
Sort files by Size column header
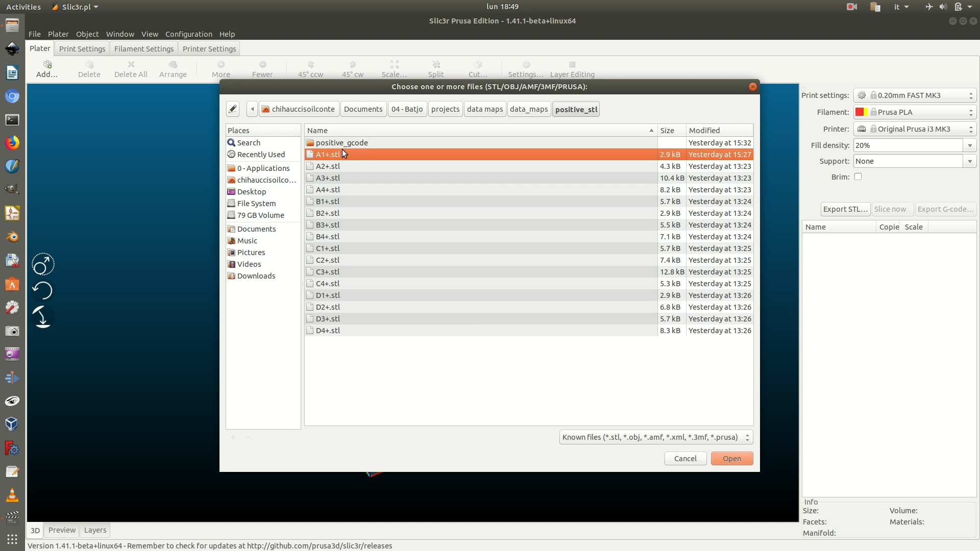point(671,131)
